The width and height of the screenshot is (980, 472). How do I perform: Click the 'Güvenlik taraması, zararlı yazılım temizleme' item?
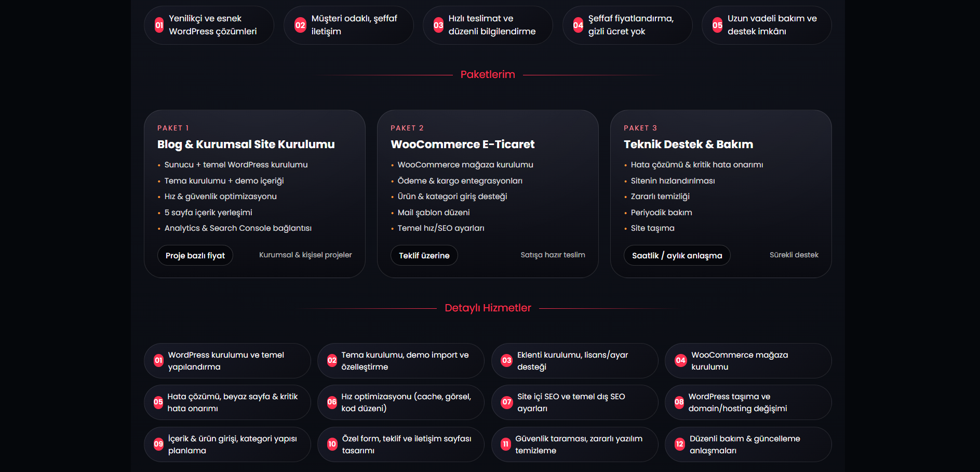(x=574, y=444)
